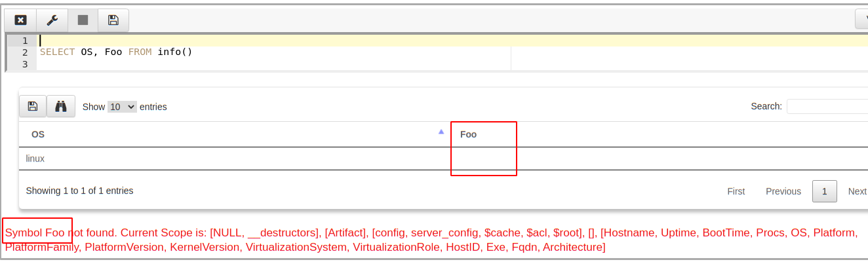Sort table by OS column header
868x262 pixels.
click(38, 134)
